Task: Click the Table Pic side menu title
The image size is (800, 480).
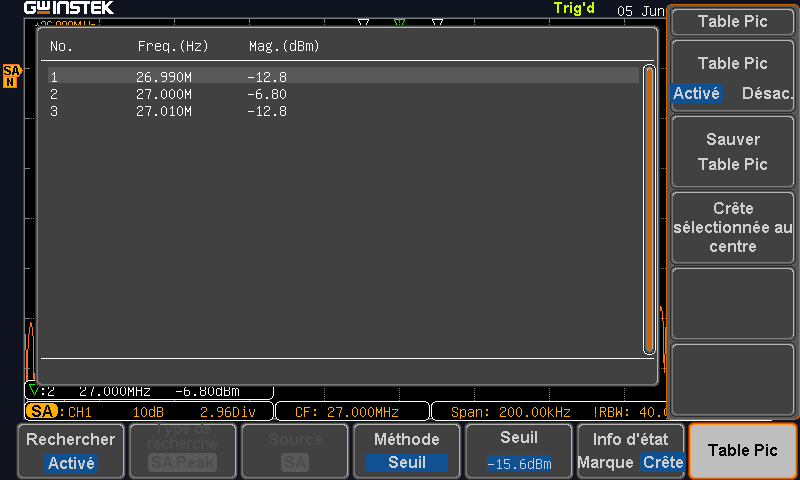Action: tap(733, 21)
